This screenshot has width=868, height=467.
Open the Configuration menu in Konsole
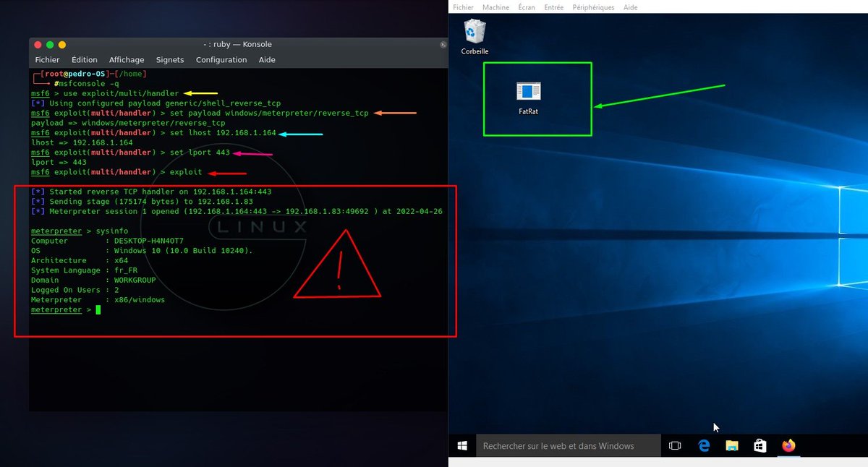click(221, 60)
